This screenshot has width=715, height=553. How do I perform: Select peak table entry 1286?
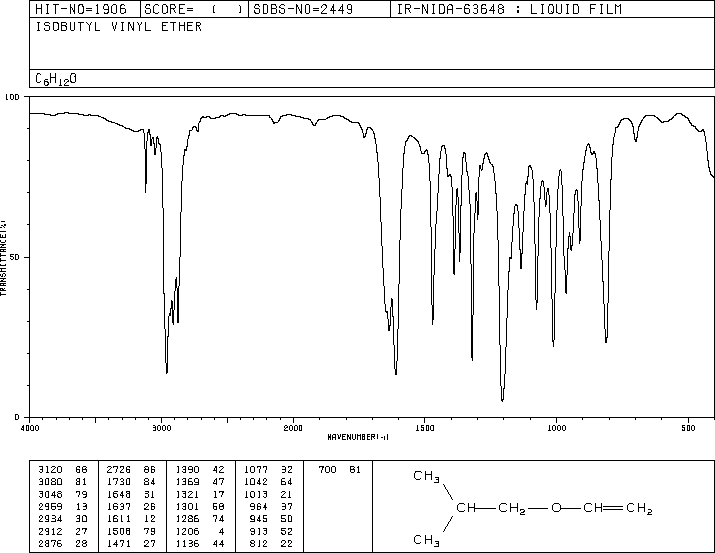pyautogui.click(x=187, y=519)
